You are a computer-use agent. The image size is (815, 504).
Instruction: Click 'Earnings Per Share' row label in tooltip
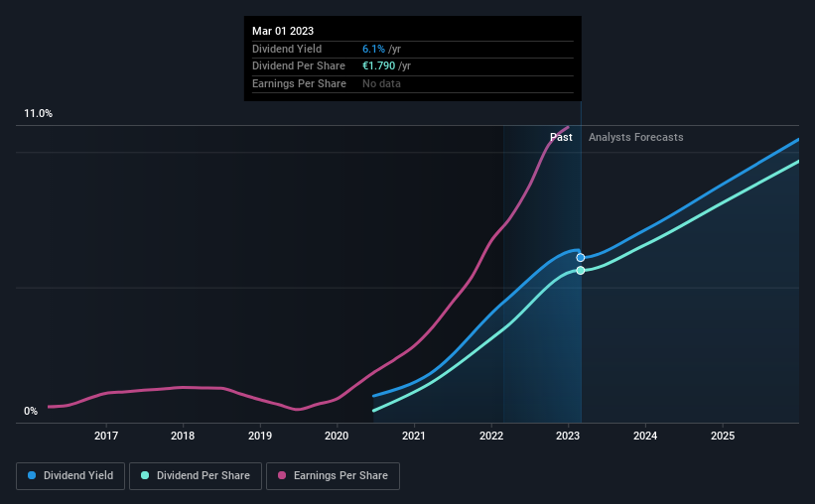tap(299, 83)
